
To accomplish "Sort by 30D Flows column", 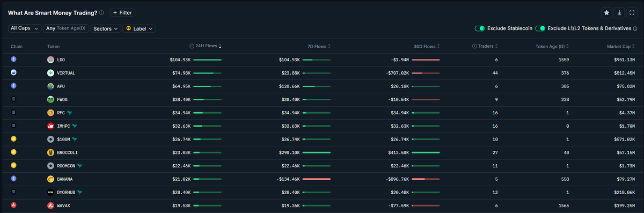I will 426,46.
